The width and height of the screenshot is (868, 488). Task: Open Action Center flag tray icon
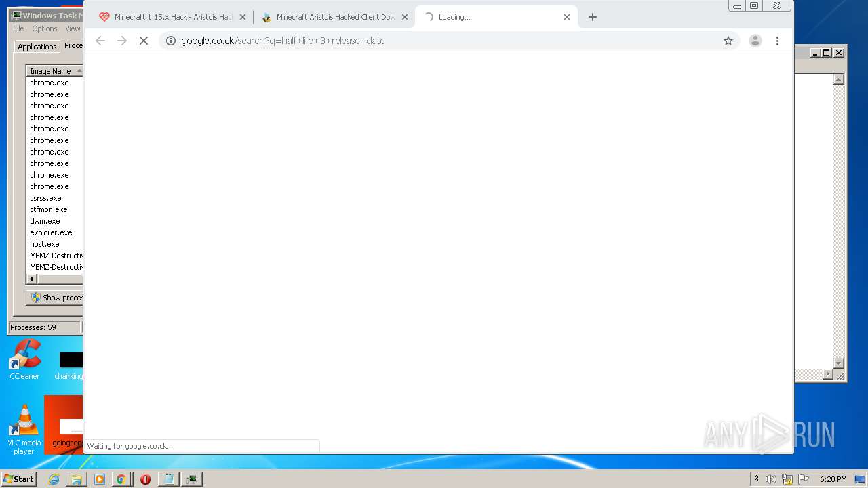coord(804,479)
